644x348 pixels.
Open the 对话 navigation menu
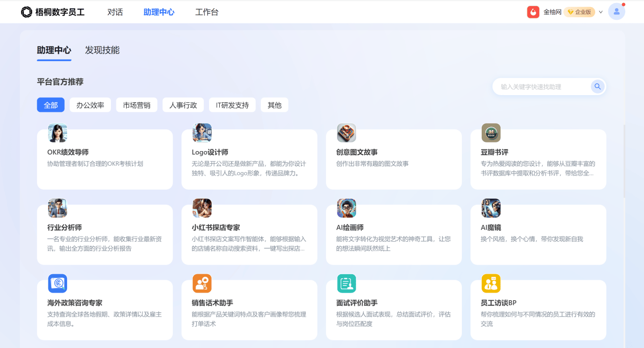click(x=115, y=12)
